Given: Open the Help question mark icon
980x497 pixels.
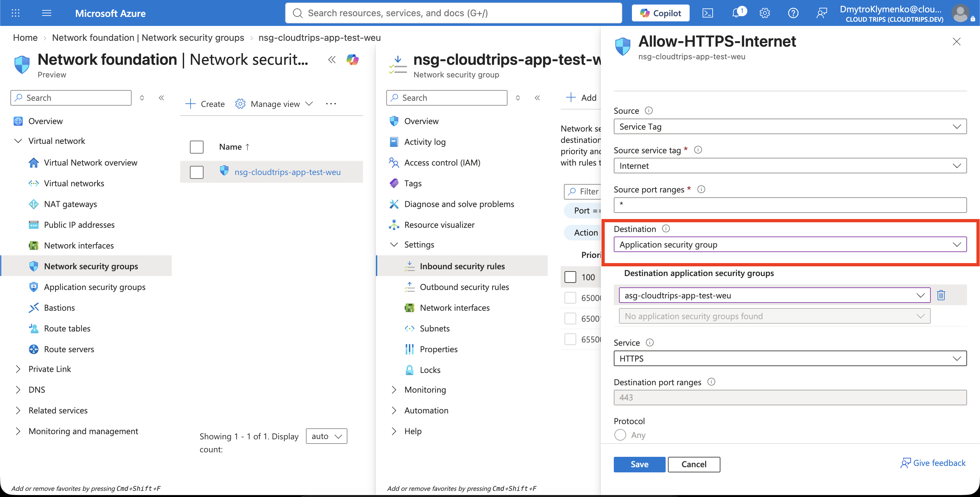Looking at the screenshot, I should pyautogui.click(x=793, y=13).
